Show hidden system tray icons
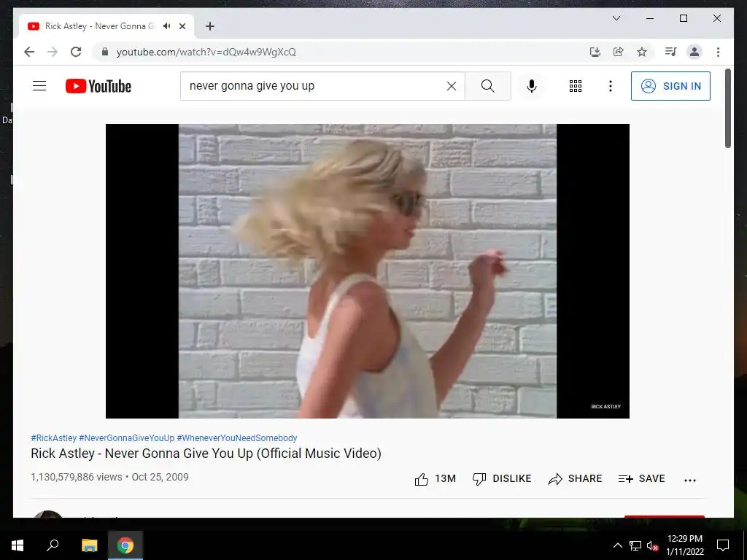The width and height of the screenshot is (747, 560). pyautogui.click(x=617, y=545)
